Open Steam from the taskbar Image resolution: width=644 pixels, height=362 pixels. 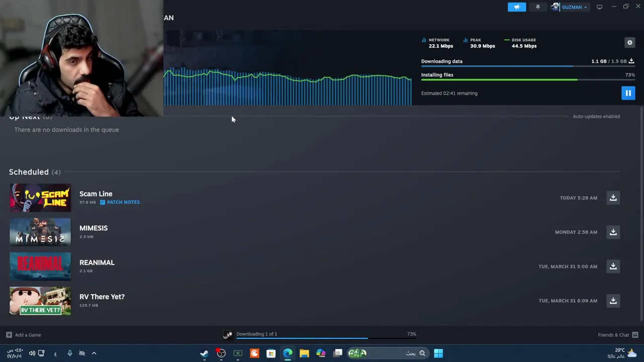point(204,353)
